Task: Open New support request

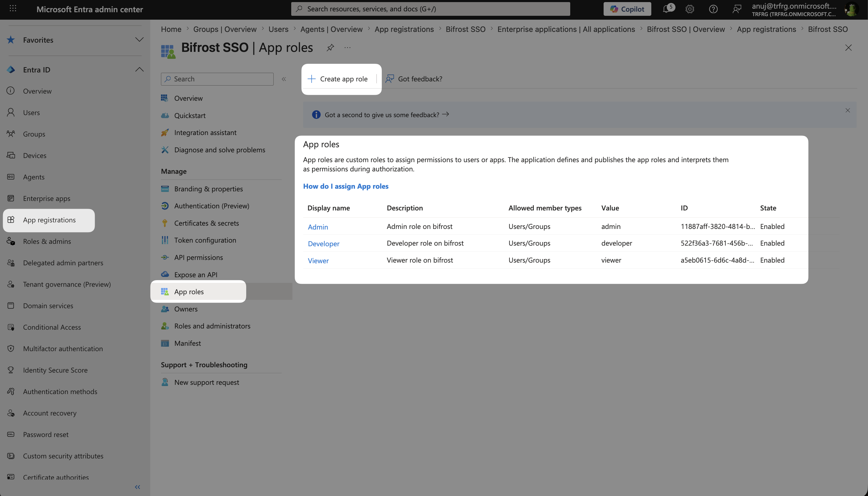Action: [207, 382]
